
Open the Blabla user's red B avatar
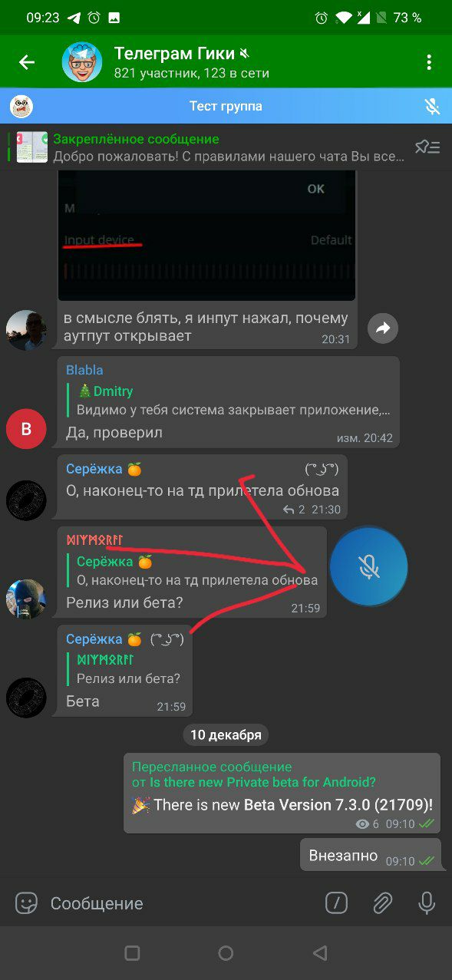tap(26, 429)
